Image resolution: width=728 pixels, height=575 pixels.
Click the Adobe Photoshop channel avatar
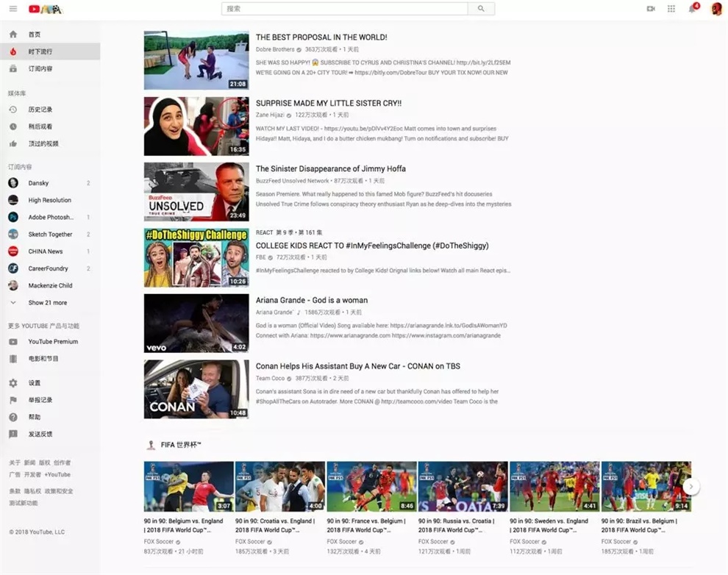pos(13,217)
